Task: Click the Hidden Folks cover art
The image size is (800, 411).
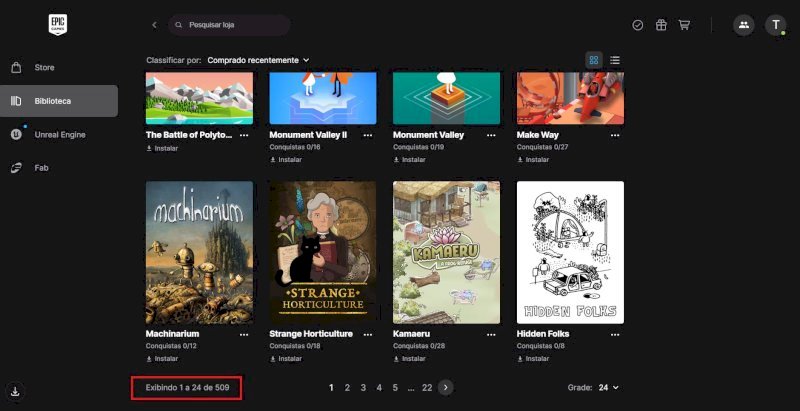Action: click(570, 252)
